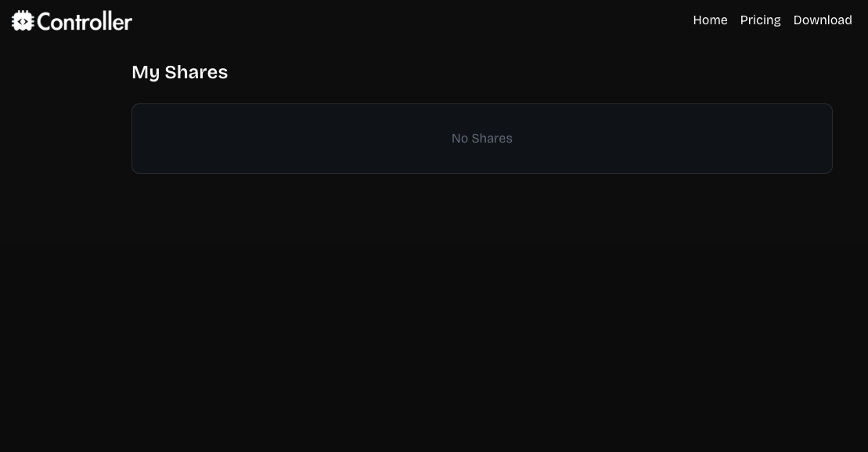Navigate Home from the top bar
The height and width of the screenshot is (452, 868).
pyautogui.click(x=710, y=20)
